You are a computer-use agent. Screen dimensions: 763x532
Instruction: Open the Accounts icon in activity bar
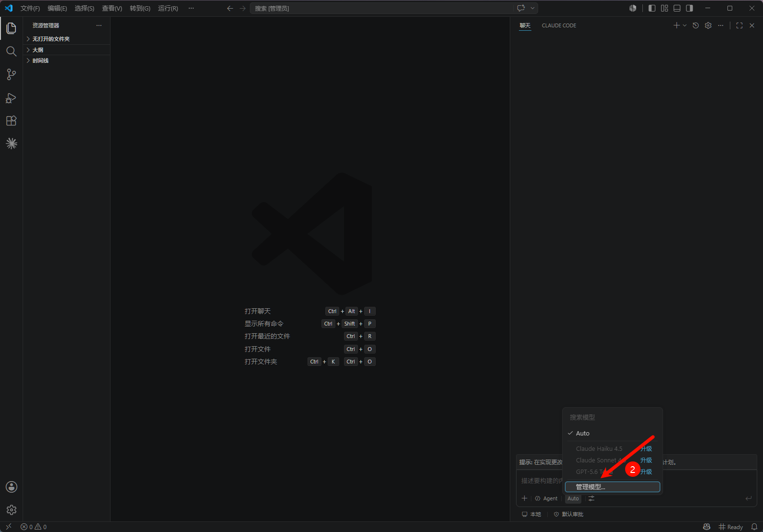(11, 487)
